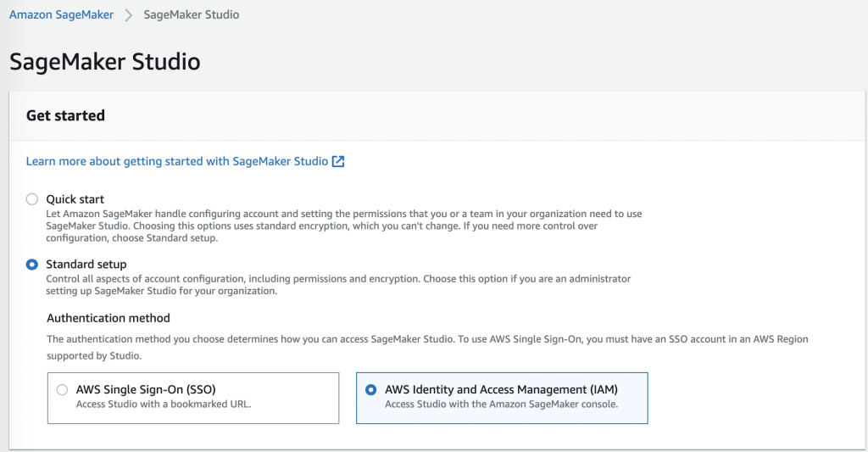Click the SageMaker Studio page title
This screenshot has width=868, height=452.
click(105, 62)
